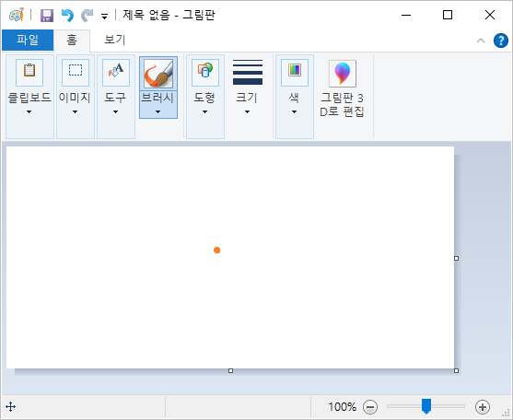Open 그림판 3D로 편집
Screen dimensions: 513x420
pyautogui.click(x=343, y=88)
